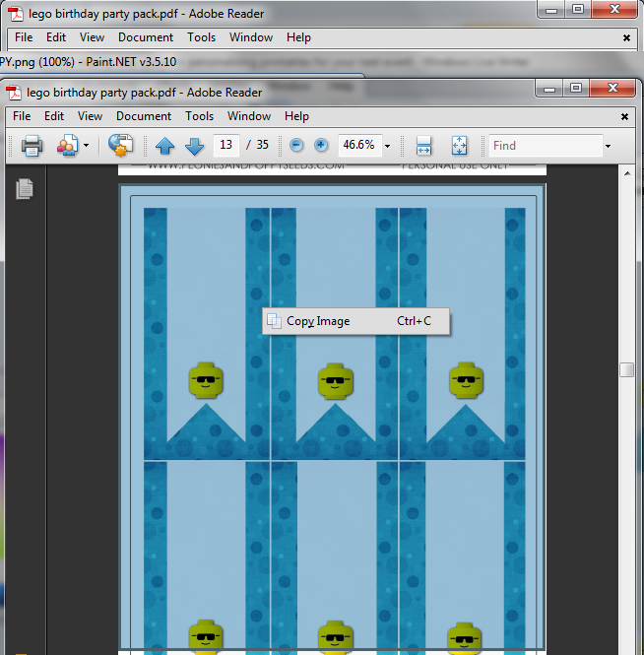Click the zoom out minus button
This screenshot has height=655, width=644.
point(296,146)
